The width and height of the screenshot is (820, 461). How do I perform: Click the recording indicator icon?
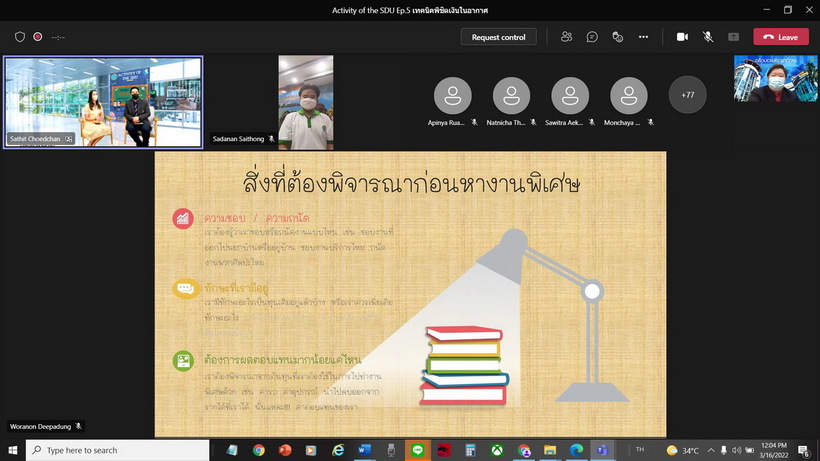pyautogui.click(x=38, y=37)
